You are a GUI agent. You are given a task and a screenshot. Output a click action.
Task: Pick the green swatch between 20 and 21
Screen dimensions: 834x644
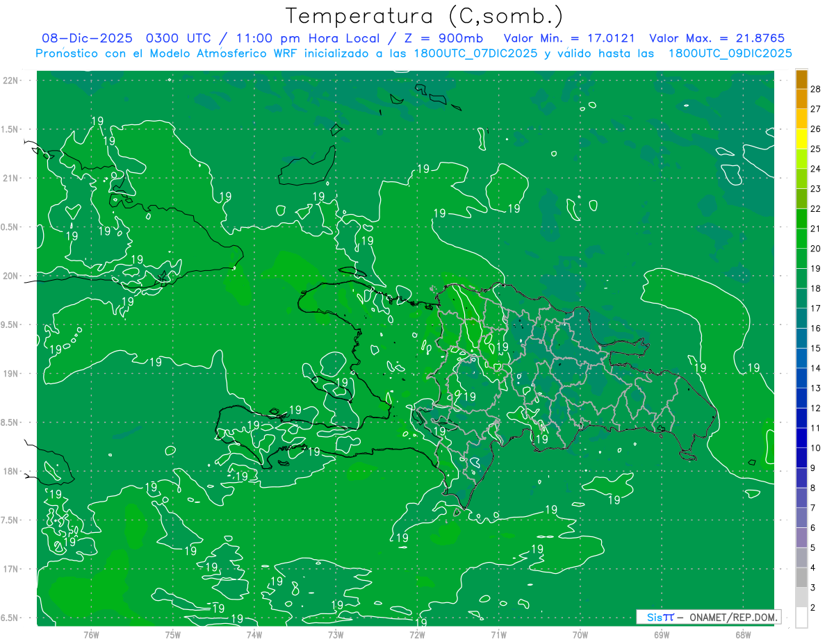tap(801, 239)
